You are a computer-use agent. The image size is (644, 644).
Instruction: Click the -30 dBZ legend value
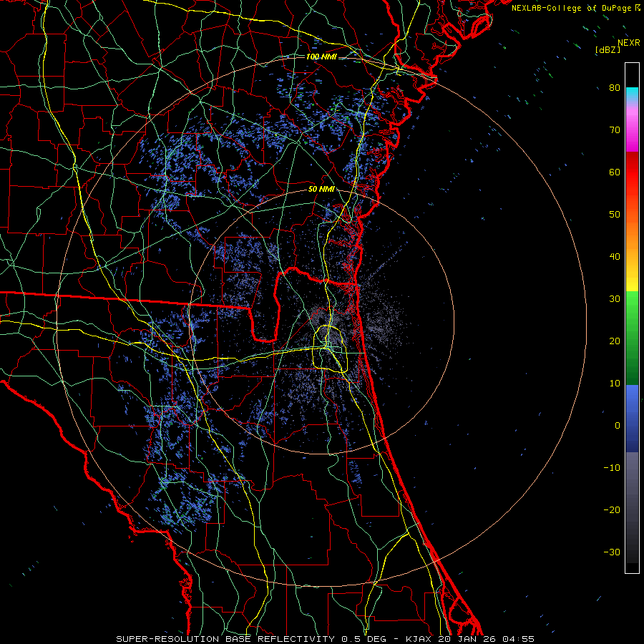point(612,552)
